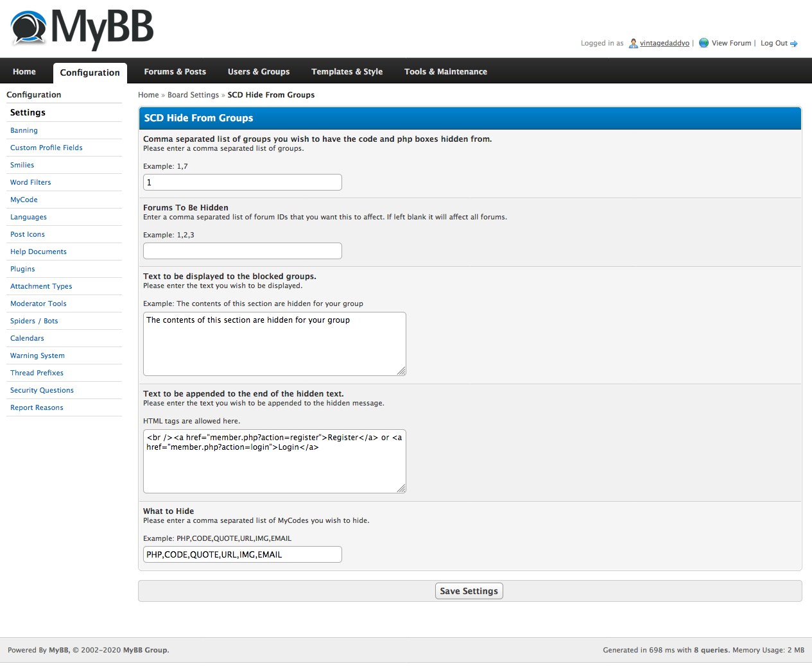Screen dimensions: 812x666
Task: Grab the resize handle of appended text textarea
Action: (401, 488)
